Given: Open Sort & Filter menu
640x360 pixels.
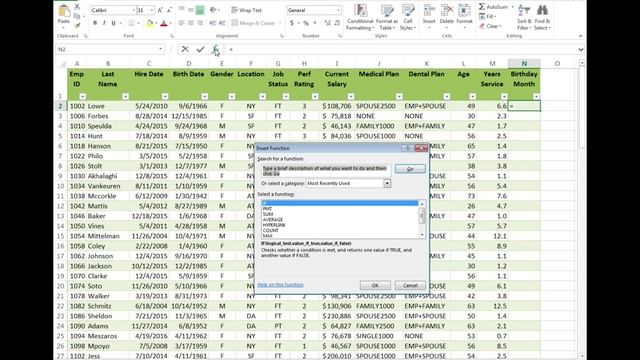Looking at the screenshot, I should click(524, 17).
